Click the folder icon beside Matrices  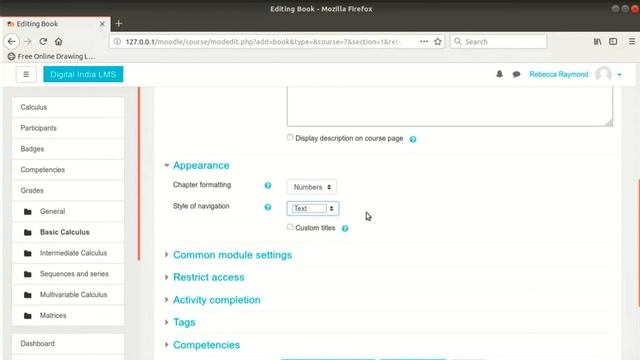(x=28, y=316)
